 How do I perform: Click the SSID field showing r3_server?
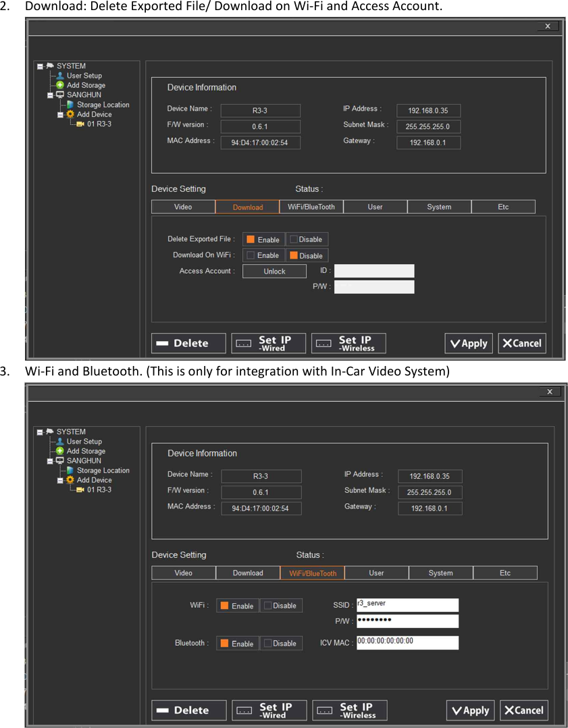407,605
